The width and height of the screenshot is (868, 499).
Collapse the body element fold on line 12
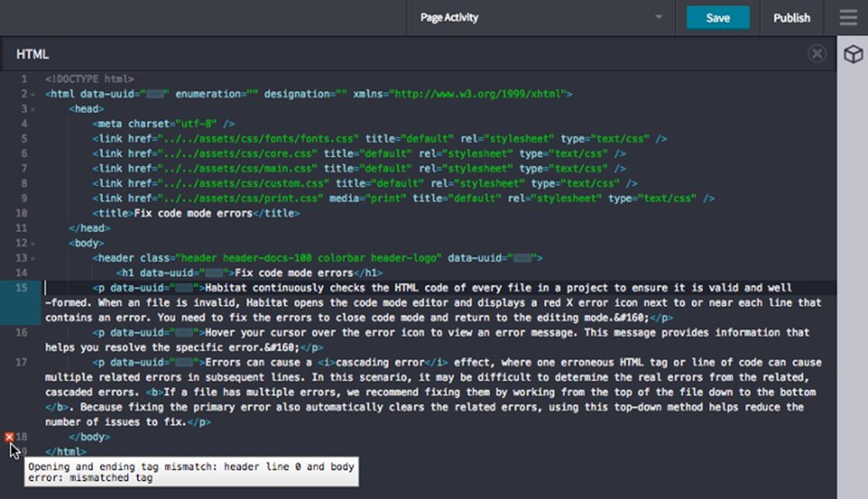[x=34, y=243]
